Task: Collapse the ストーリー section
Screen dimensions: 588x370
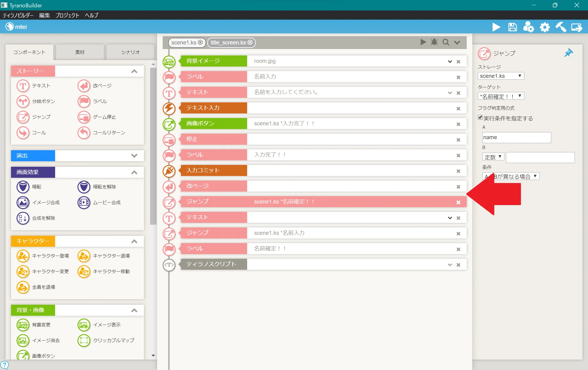Action: 134,71
